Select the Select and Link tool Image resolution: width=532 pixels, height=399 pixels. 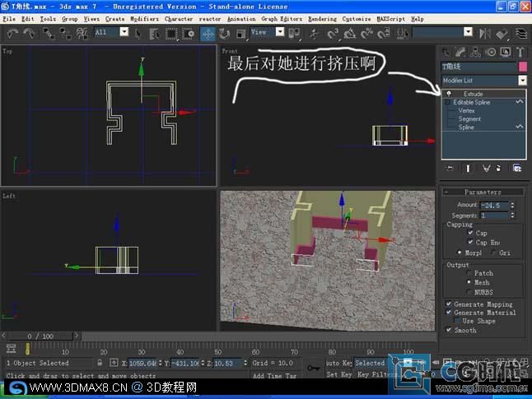click(x=49, y=33)
